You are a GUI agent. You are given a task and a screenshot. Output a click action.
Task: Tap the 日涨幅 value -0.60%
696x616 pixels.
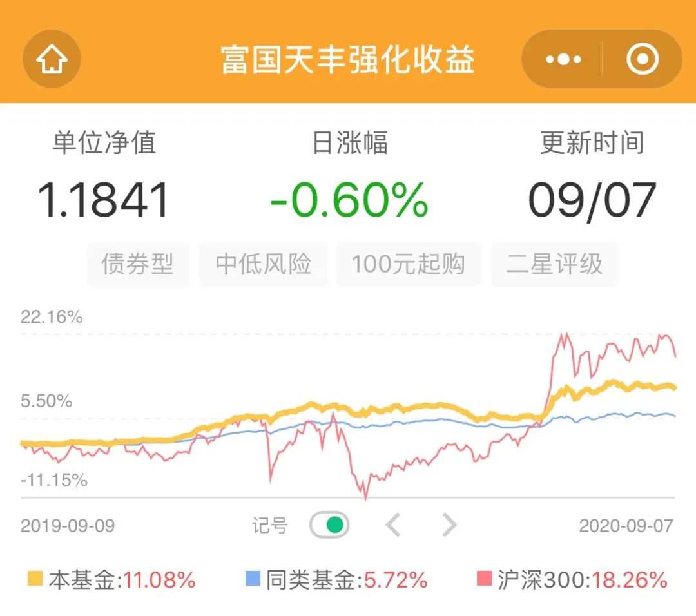pyautogui.click(x=349, y=199)
